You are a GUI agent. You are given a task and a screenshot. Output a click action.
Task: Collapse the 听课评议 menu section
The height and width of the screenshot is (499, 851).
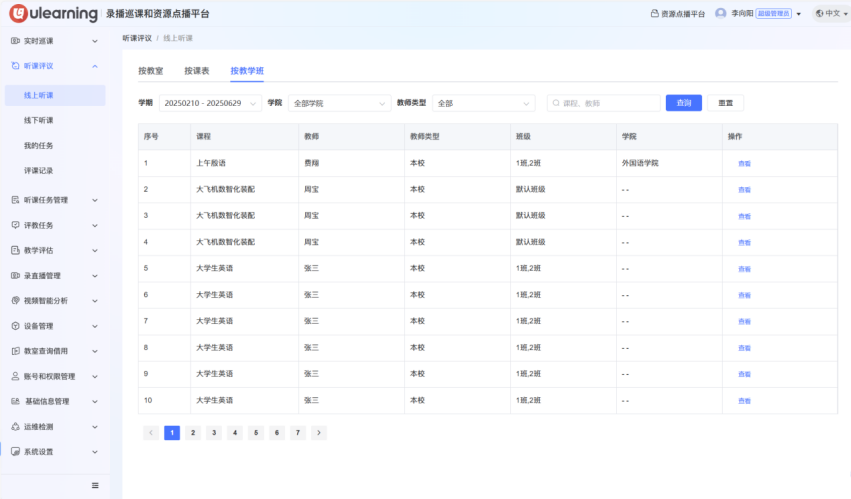pyautogui.click(x=95, y=66)
